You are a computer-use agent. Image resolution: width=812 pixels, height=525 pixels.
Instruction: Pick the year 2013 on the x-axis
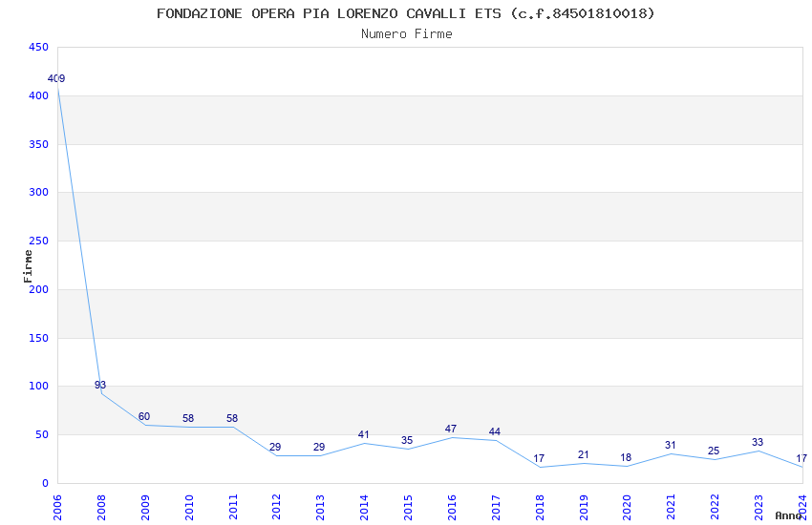click(320, 507)
